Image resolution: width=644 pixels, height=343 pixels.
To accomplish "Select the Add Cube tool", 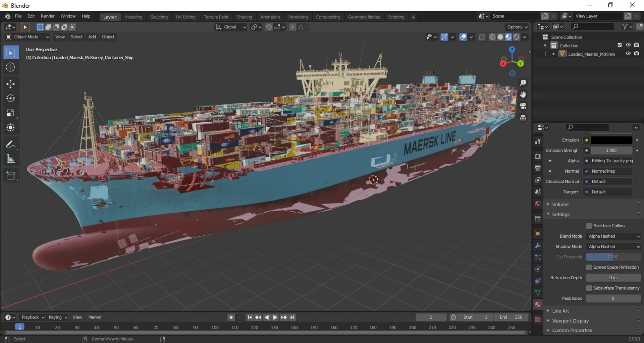I will [x=11, y=176].
